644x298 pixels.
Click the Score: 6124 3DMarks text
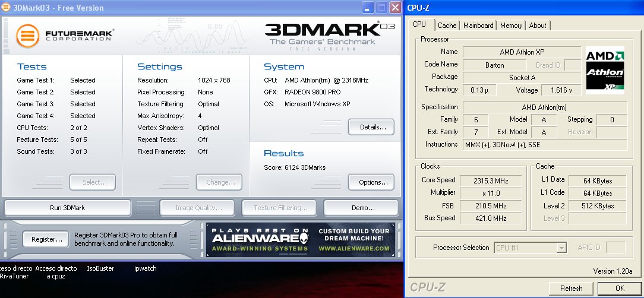[295, 167]
